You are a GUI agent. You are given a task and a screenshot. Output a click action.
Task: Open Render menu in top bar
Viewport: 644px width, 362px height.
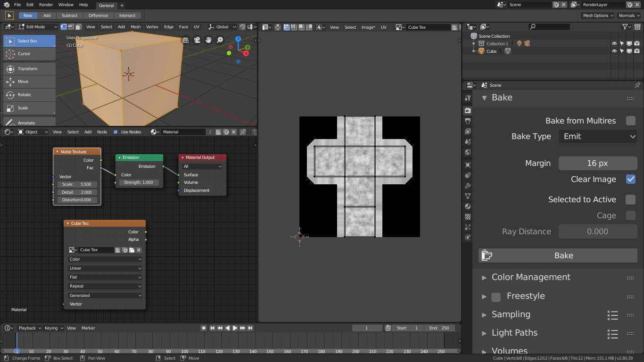tap(46, 5)
